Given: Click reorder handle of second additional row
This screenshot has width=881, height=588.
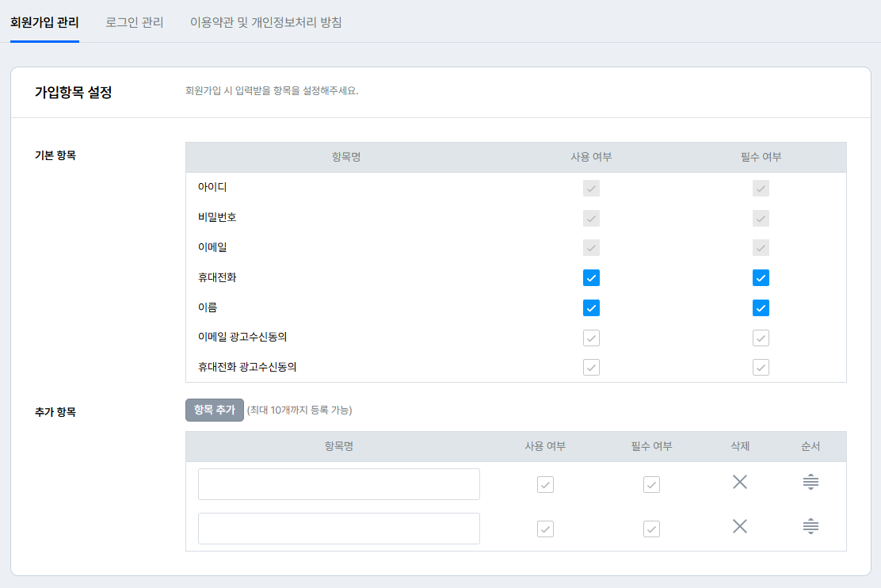Looking at the screenshot, I should pyautogui.click(x=810, y=526).
